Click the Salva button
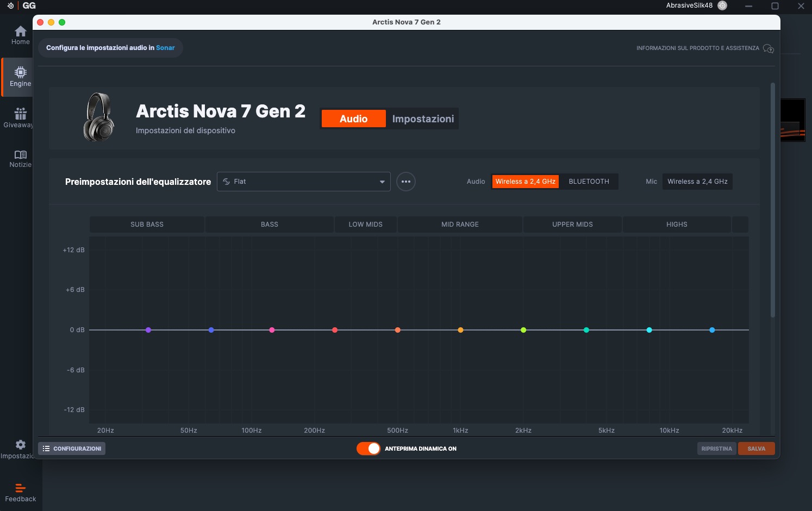Screen dimensions: 812x511 tap(756, 448)
